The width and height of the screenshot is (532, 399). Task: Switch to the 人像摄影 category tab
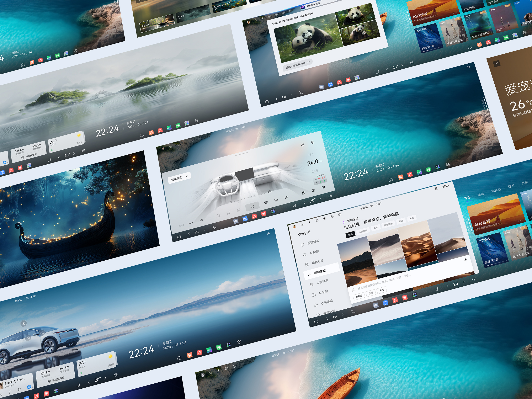[x=363, y=231]
